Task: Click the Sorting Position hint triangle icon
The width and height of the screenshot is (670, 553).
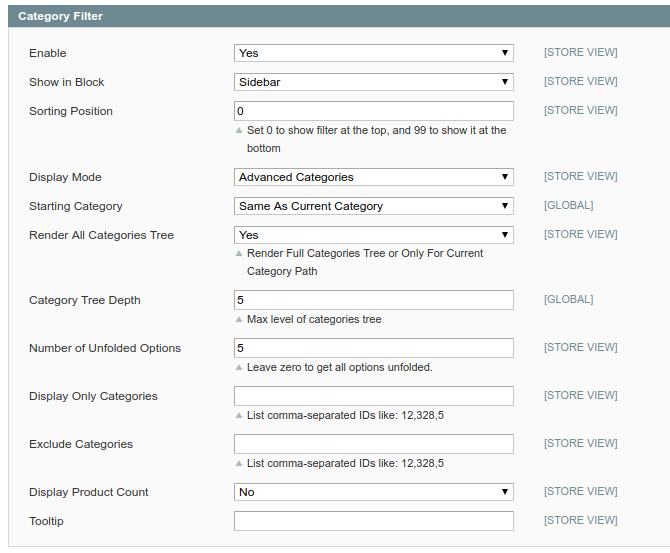Action: coord(238,131)
